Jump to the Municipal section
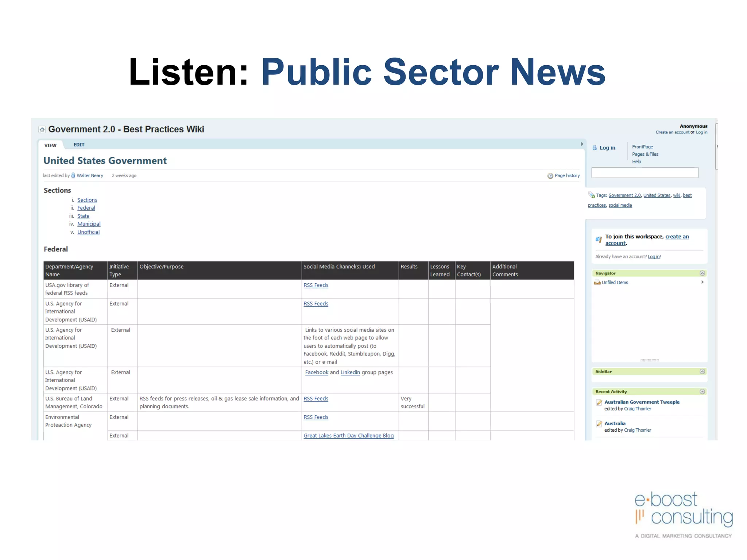 coord(89,224)
